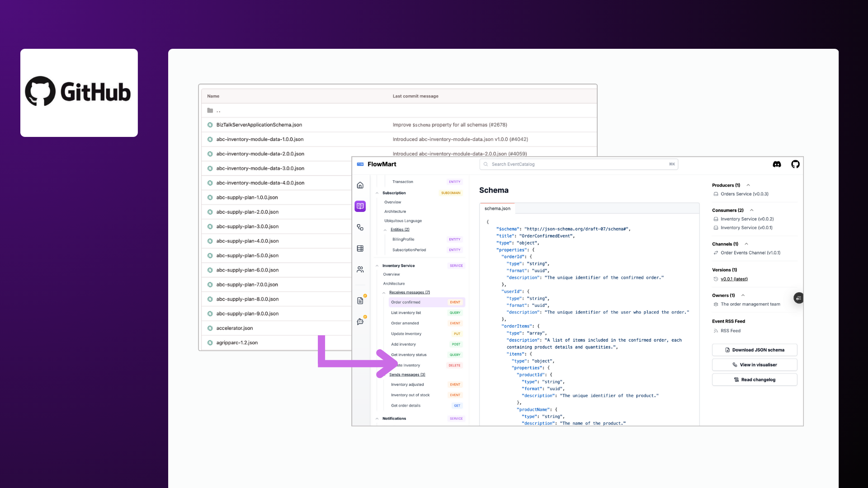Open the GitHub icon in FlowMart header
Image resolution: width=868 pixels, height=488 pixels.
tap(795, 164)
